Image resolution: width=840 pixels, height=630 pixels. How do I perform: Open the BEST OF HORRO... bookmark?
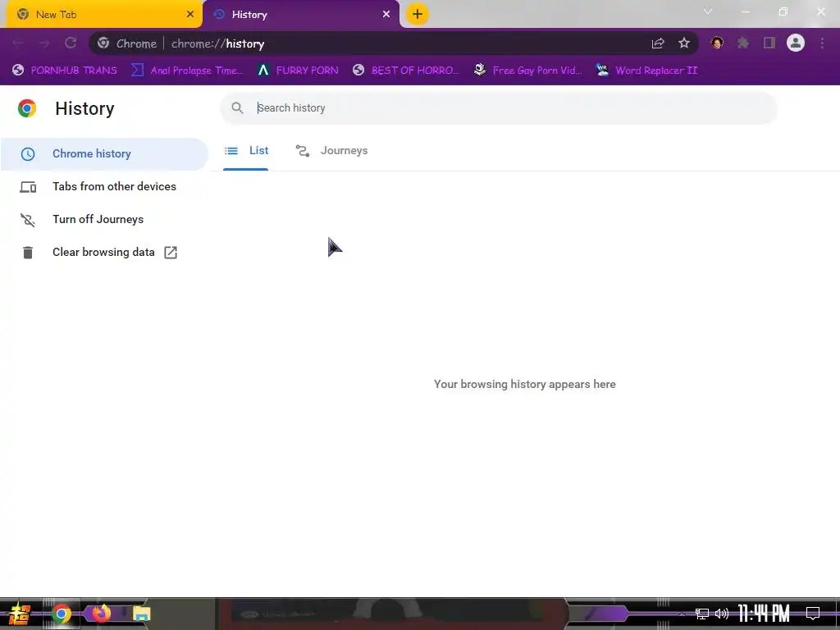click(406, 71)
